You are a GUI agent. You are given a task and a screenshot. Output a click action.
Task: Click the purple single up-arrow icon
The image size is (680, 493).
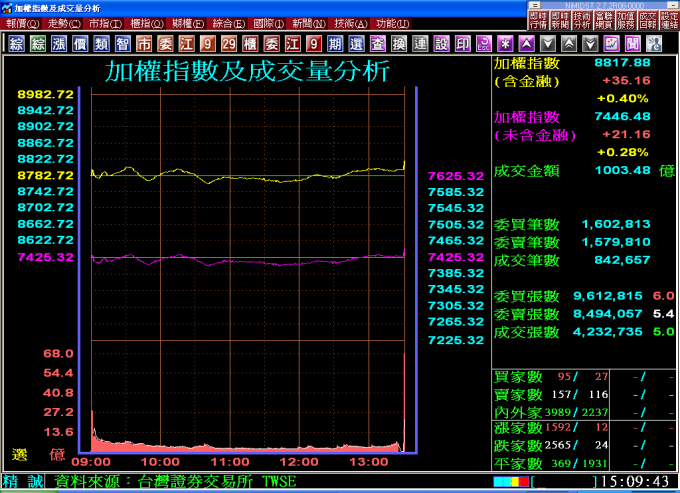tap(526, 44)
